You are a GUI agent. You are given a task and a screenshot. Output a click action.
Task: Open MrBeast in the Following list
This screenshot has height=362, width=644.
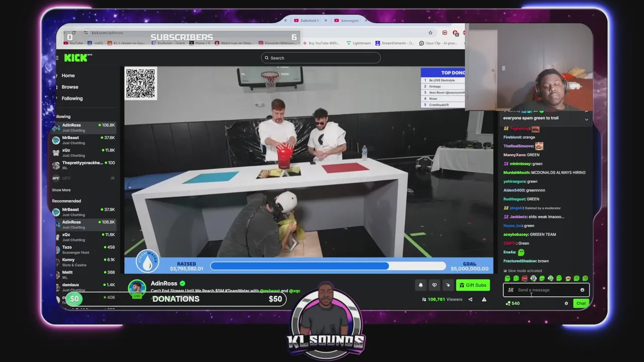tap(84, 140)
